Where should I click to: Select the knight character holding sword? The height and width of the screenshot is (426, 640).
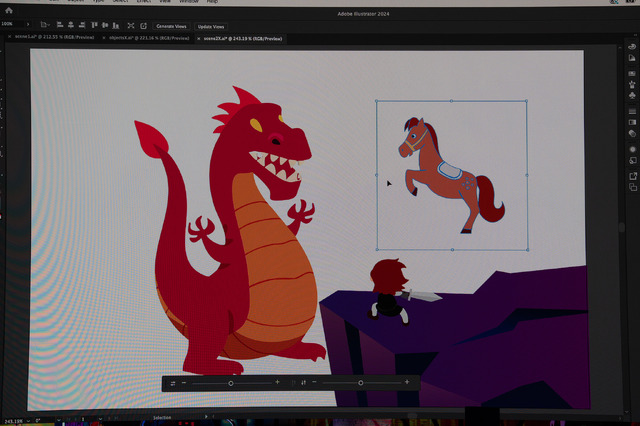[390, 292]
